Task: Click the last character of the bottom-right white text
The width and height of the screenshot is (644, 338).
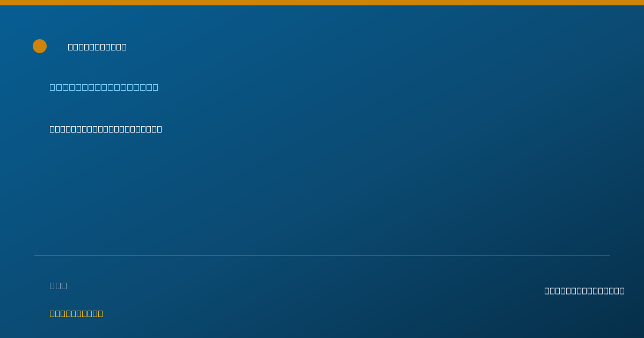Action: point(622,291)
